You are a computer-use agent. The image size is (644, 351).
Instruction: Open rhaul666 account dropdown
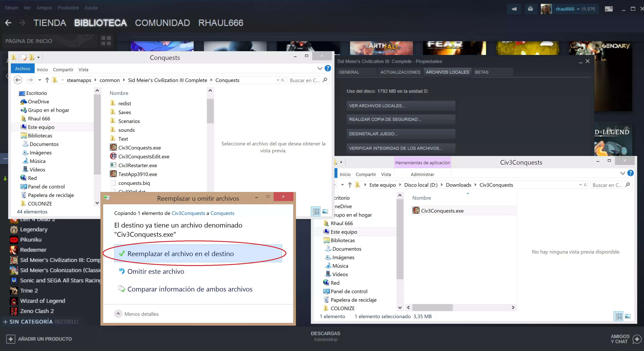(x=578, y=9)
